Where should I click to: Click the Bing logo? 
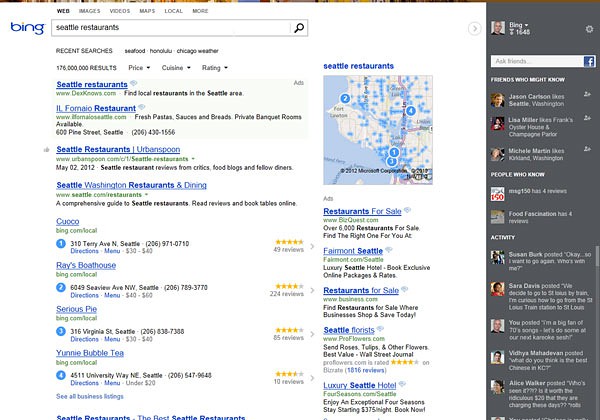point(26,29)
